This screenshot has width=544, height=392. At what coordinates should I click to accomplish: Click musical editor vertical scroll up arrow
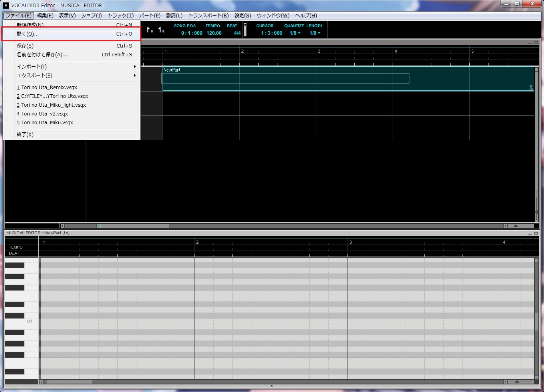pyautogui.click(x=536, y=261)
